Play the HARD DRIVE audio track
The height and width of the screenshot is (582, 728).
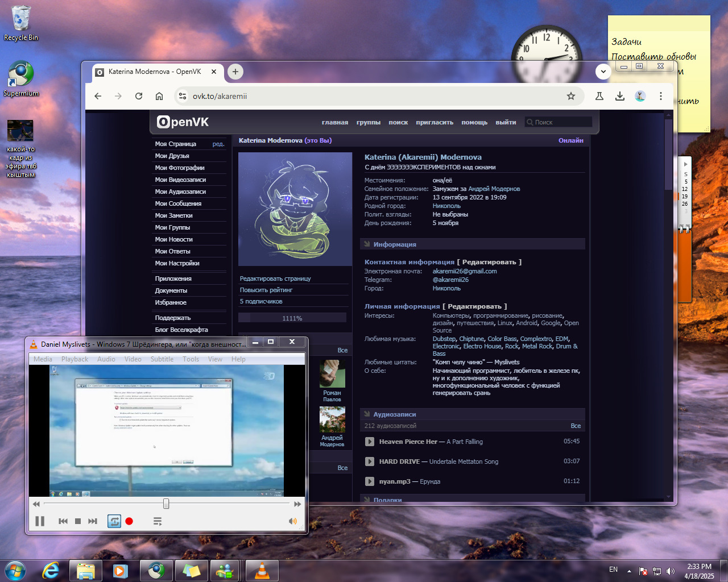click(x=370, y=462)
